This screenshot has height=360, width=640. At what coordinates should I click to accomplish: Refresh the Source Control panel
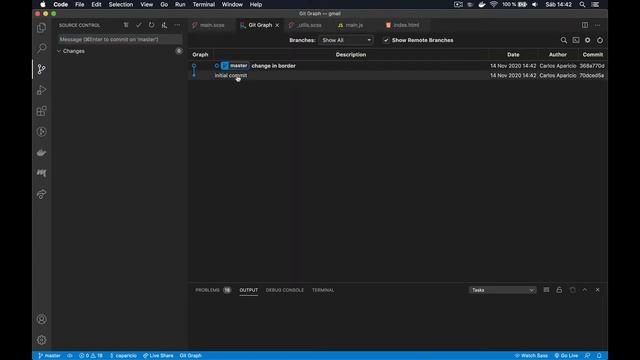point(151,25)
